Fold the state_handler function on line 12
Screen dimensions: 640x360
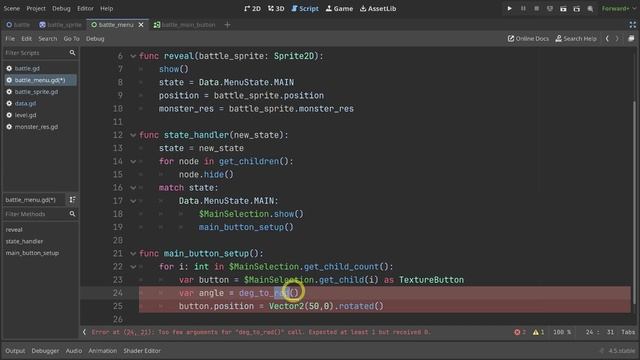pyautogui.click(x=133, y=135)
